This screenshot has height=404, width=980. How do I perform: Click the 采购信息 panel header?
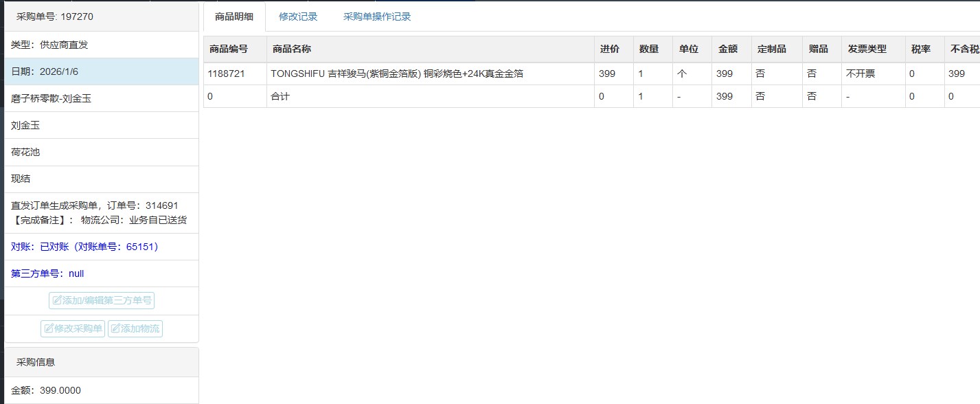point(36,362)
